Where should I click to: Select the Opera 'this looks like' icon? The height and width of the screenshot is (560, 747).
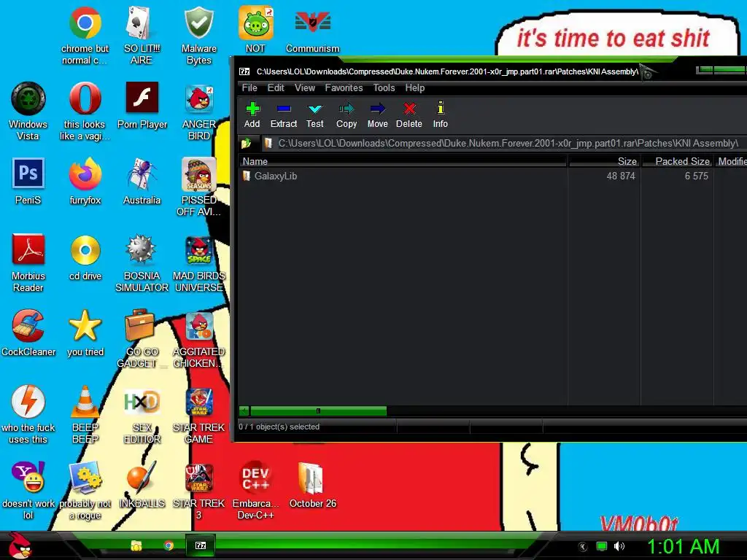(85, 112)
